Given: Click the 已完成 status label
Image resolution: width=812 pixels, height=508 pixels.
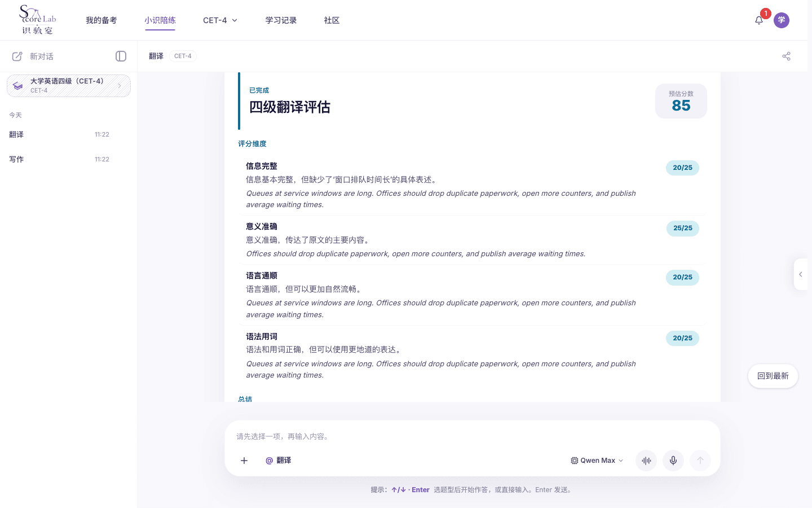Looking at the screenshot, I should (259, 90).
